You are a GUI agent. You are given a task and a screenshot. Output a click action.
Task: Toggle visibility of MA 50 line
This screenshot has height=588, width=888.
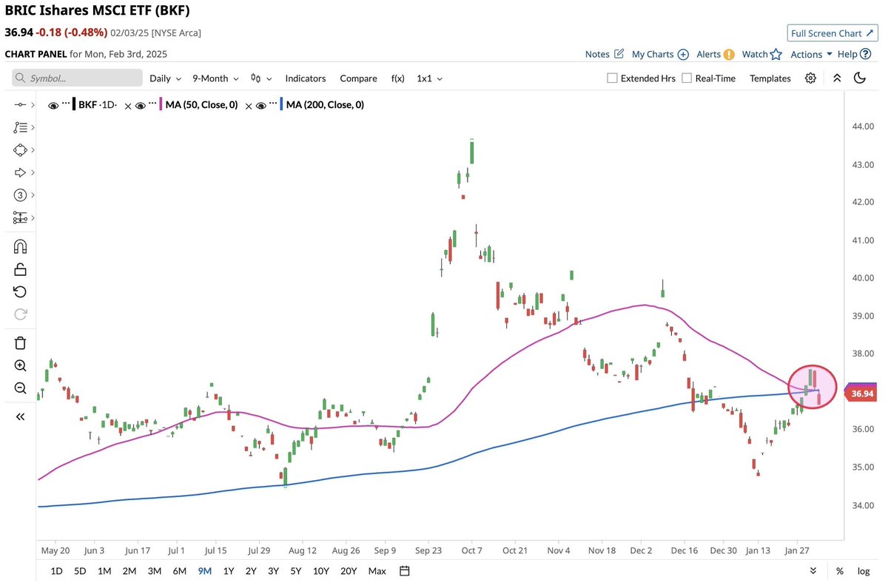[141, 106]
